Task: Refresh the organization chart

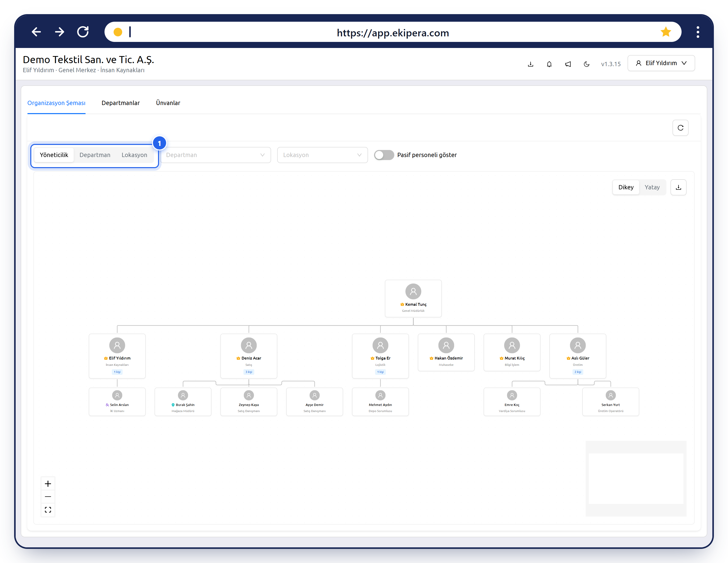Action: click(x=680, y=128)
